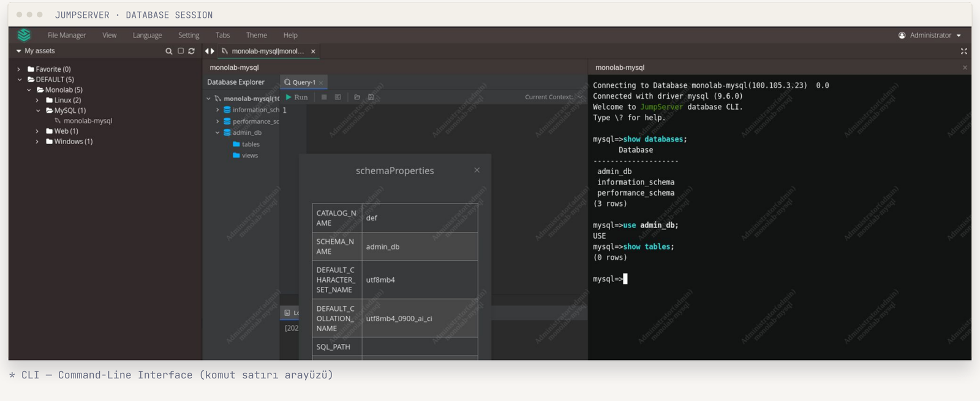Close the monolab-mysql terminal panel
The width and height of the screenshot is (980, 401).
coord(965,67)
